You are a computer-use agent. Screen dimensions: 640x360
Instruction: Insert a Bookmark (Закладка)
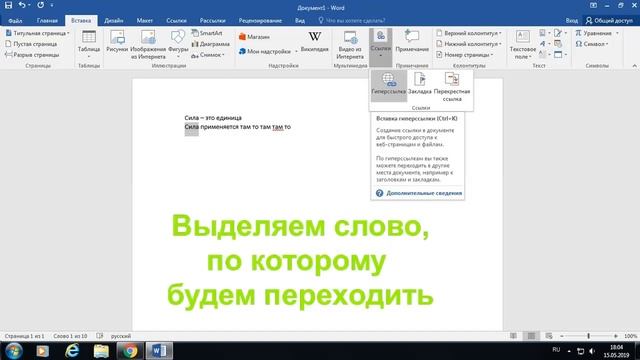[x=420, y=84]
